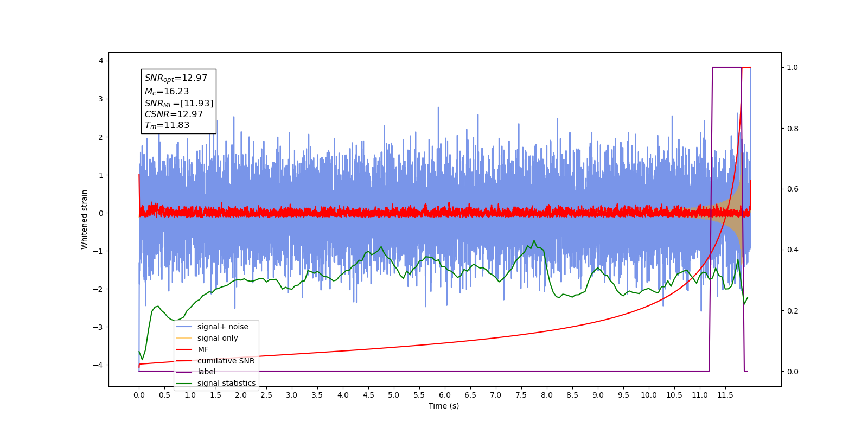This screenshot has height=434, width=868.
Task: Click the Tm=11.83 annotation text
Action: [167, 125]
